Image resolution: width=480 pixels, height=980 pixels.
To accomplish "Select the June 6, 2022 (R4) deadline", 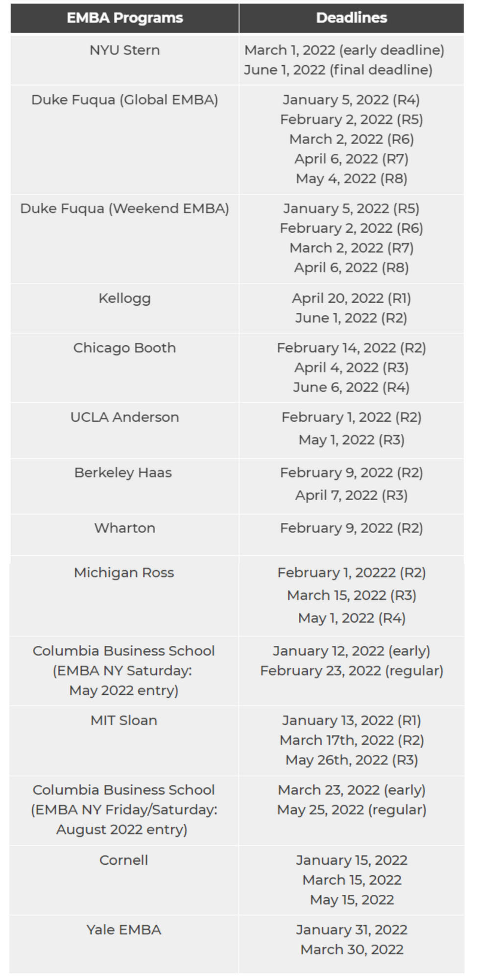I will pos(351,388).
